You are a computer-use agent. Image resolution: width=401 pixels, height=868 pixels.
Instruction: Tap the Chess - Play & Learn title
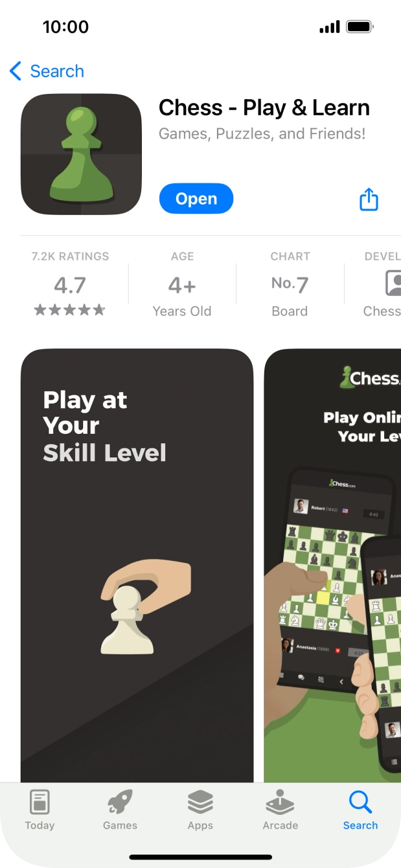click(264, 108)
